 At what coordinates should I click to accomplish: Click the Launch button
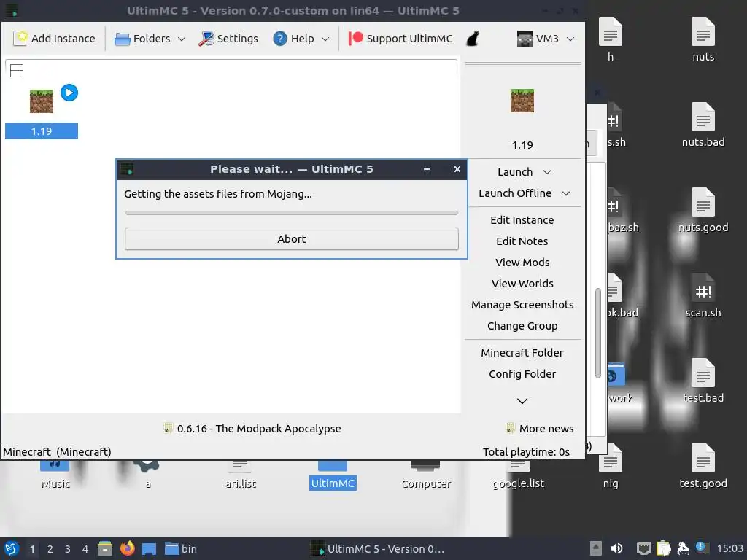(x=515, y=172)
